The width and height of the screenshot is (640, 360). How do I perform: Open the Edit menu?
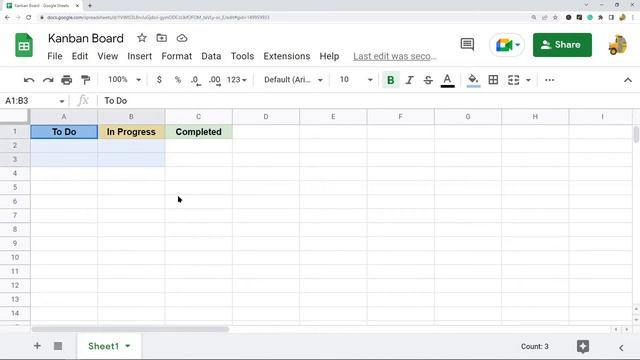click(80, 56)
